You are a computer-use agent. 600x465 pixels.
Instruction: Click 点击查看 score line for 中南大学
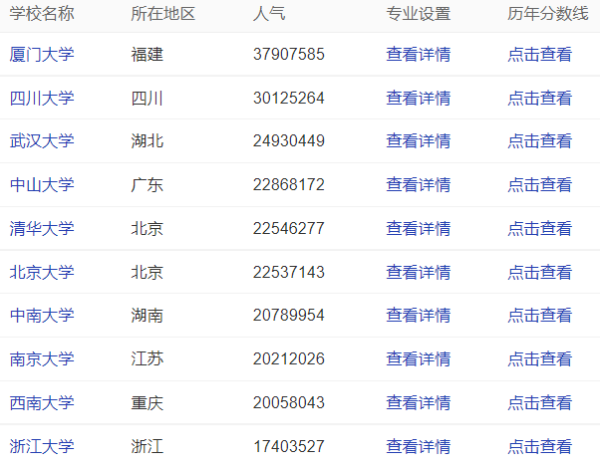coord(540,315)
